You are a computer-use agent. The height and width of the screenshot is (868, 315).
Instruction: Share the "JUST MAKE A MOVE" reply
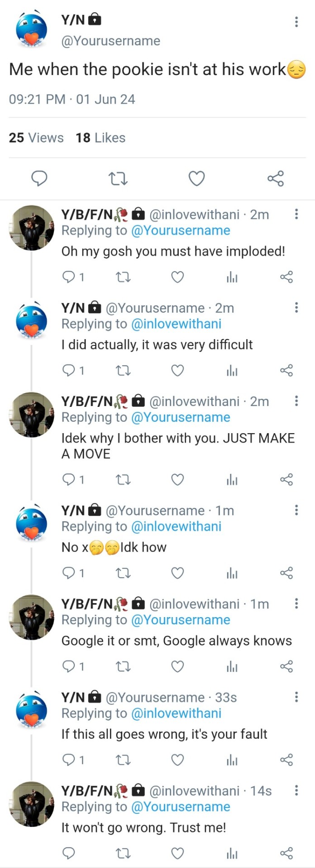pyautogui.click(x=286, y=479)
